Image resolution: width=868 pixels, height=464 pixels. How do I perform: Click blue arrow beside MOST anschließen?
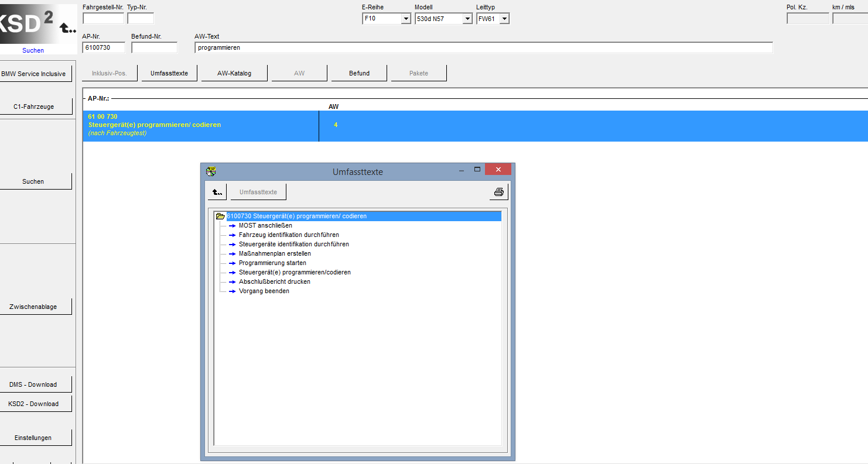(232, 225)
